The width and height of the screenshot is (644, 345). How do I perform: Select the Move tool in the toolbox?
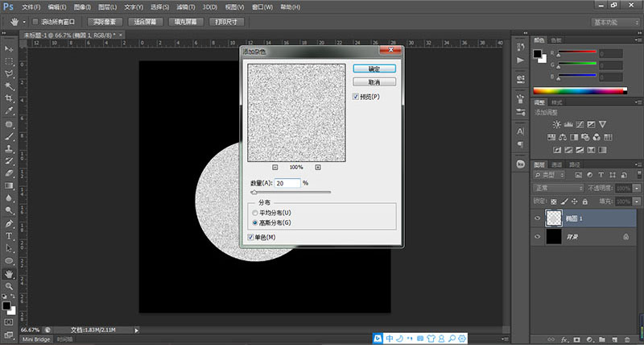tap(9, 48)
